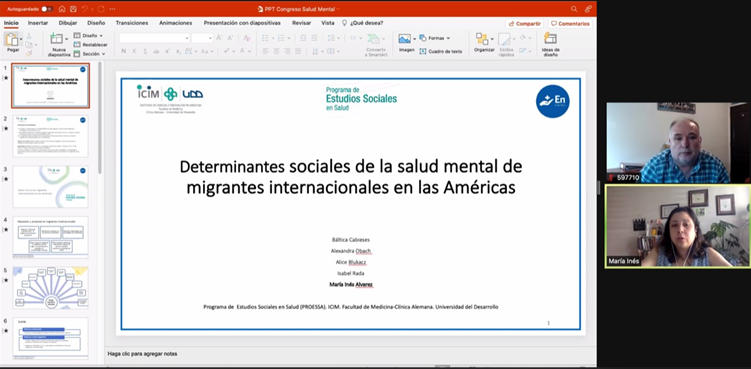Toggle underline S formatting
Viewport: 751px width, 369px height.
click(145, 51)
